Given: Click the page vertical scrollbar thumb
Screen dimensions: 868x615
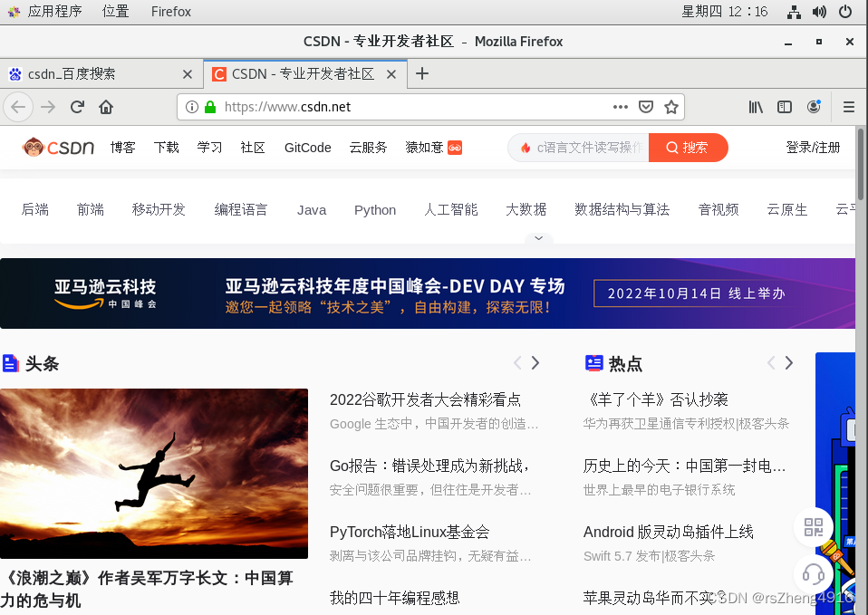Looking at the screenshot, I should point(860,163).
